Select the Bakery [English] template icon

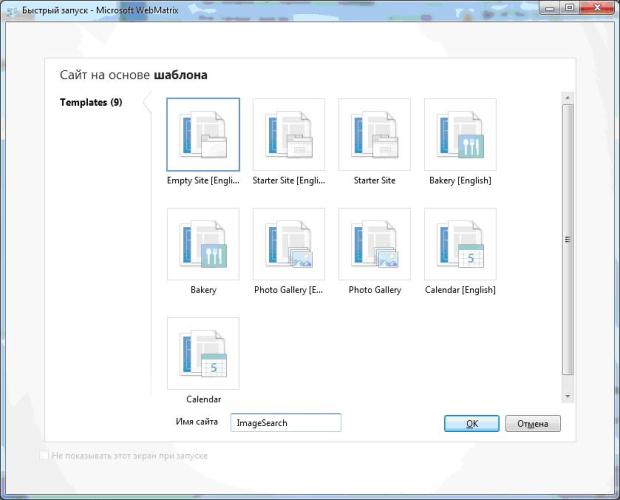point(460,135)
